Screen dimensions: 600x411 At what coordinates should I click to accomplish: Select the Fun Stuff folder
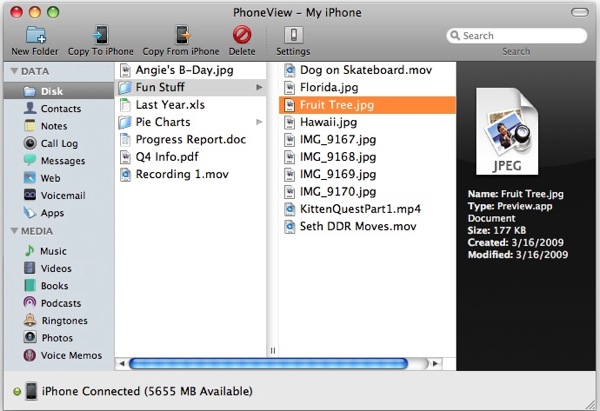[190, 87]
